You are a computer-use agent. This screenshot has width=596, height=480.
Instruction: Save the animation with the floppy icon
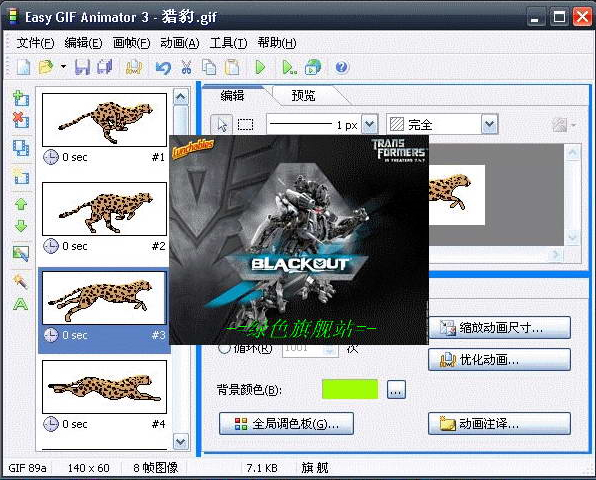[x=82, y=67]
